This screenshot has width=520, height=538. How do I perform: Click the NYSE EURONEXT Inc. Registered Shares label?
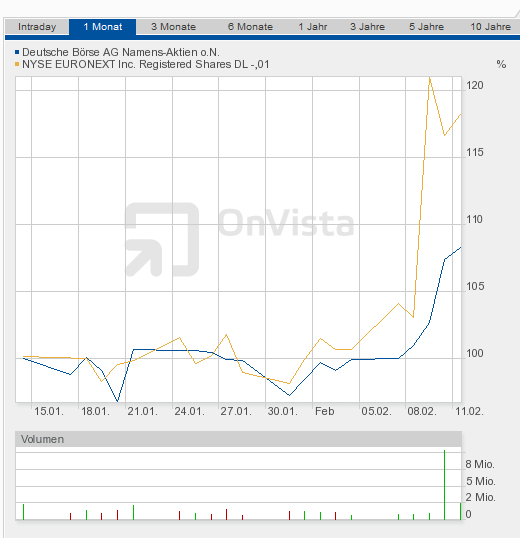(146, 64)
